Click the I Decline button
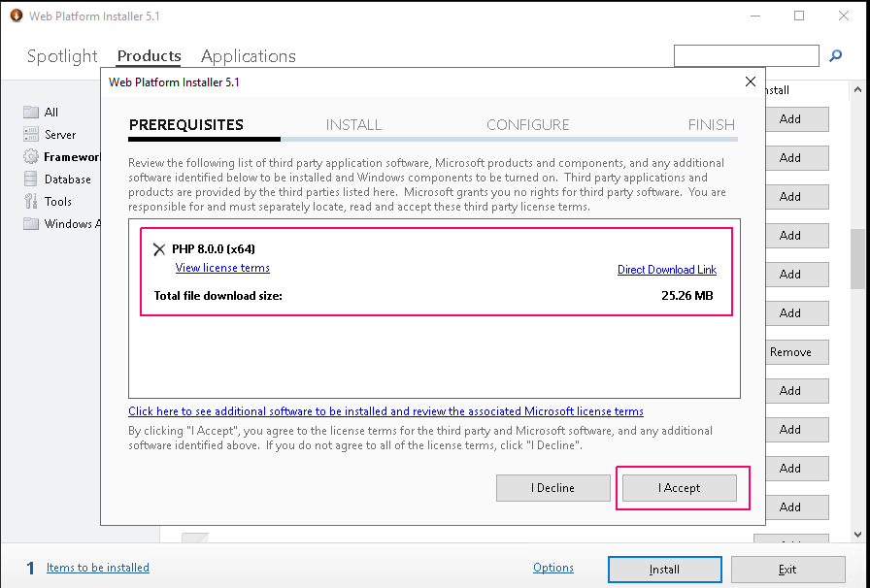 point(552,488)
